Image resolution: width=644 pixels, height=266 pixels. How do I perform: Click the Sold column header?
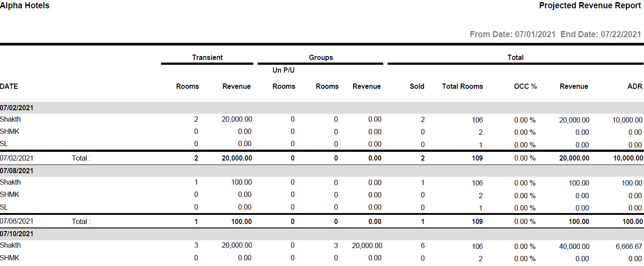click(x=417, y=86)
